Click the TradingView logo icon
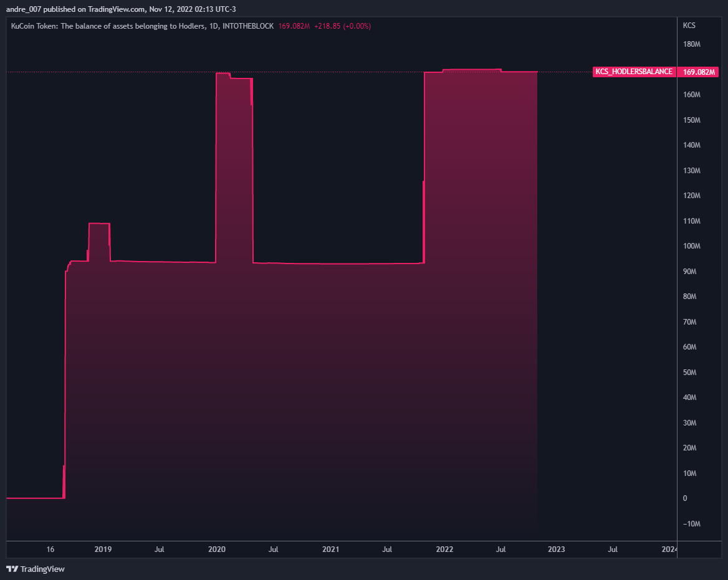The image size is (728, 580). [12, 569]
